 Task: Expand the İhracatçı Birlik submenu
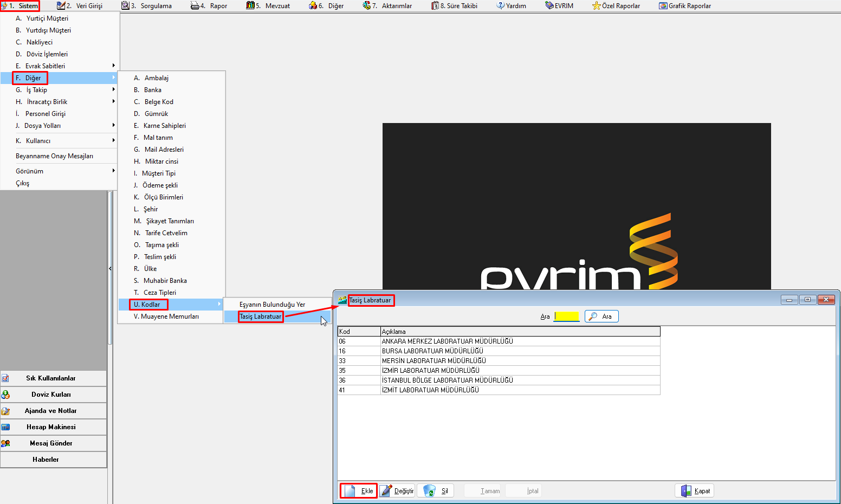pos(60,102)
